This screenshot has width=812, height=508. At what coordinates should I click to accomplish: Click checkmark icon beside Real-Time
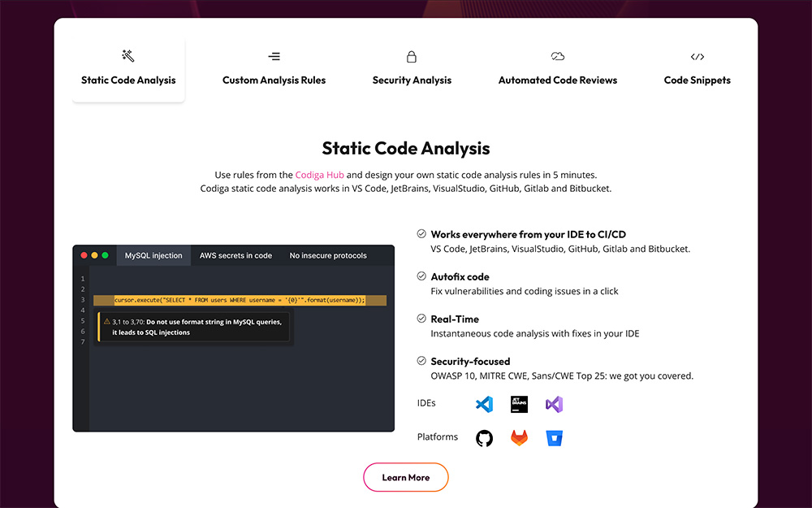point(421,319)
